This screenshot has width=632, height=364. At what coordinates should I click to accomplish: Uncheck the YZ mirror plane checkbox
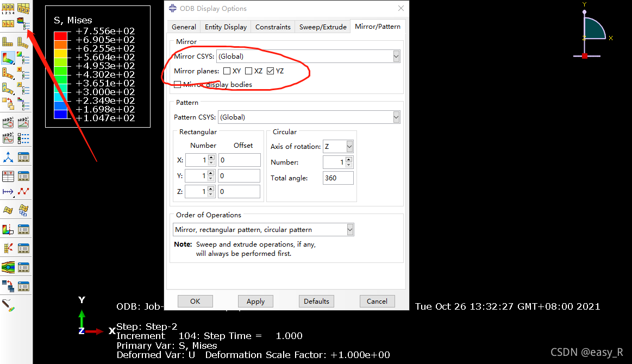tap(270, 71)
